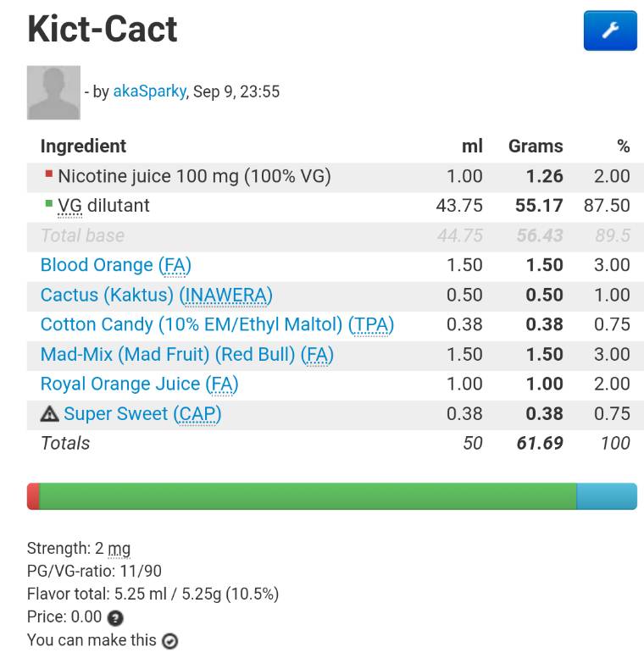
Task: Click the green VG segment of ratio bar
Action: 305,496
